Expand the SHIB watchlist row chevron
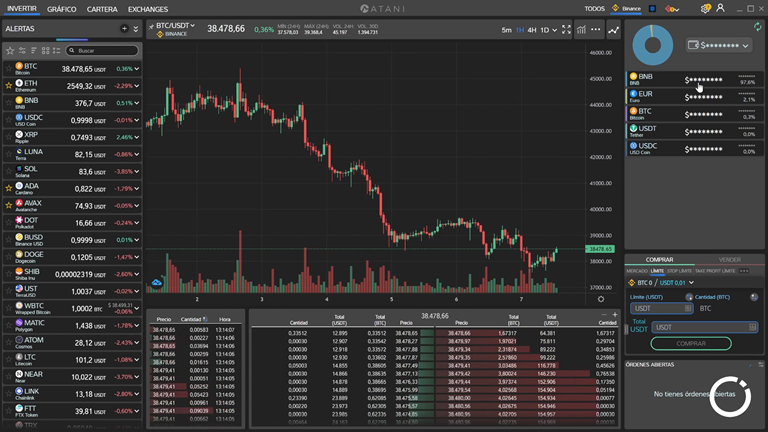 [x=137, y=274]
